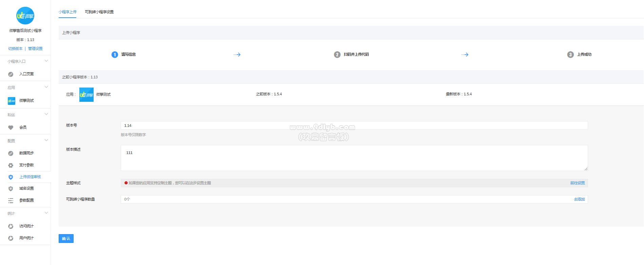
Task: Click the 前往设置 theme link
Action: (578, 183)
